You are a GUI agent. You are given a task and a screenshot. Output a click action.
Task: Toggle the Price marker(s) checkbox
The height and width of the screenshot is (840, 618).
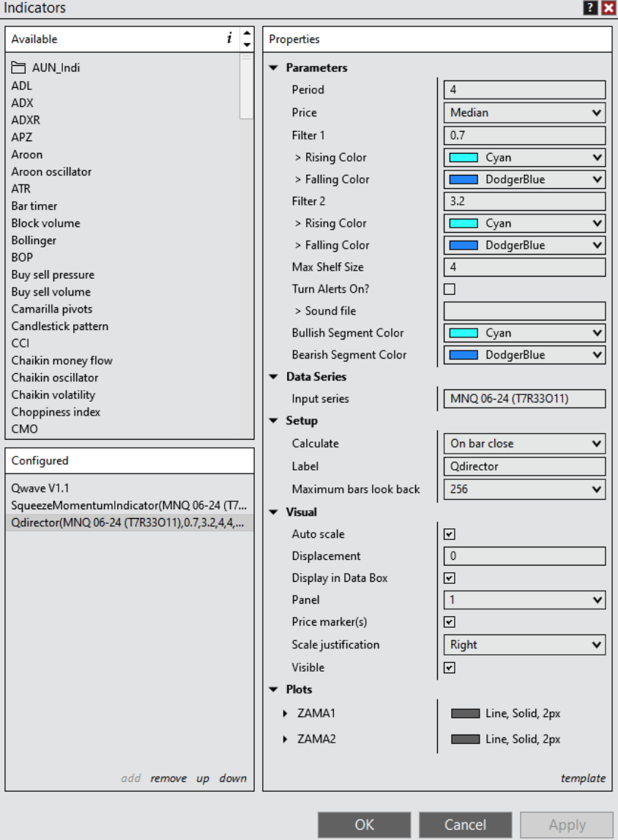click(450, 622)
